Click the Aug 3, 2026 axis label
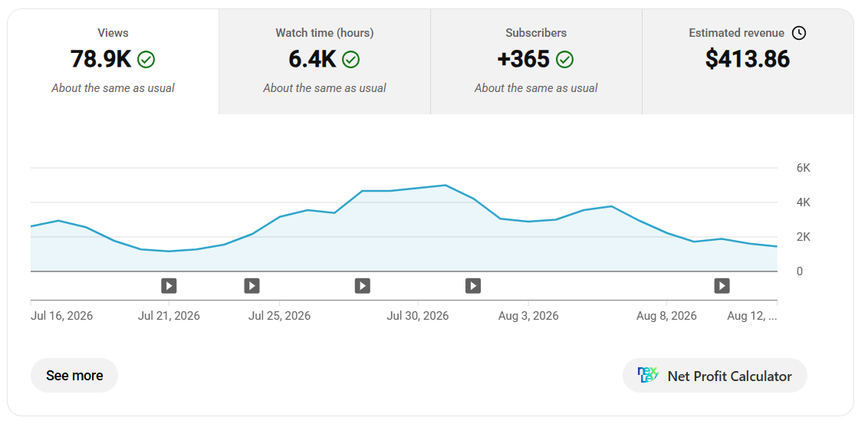Viewport: 868px width, 424px height. click(528, 316)
